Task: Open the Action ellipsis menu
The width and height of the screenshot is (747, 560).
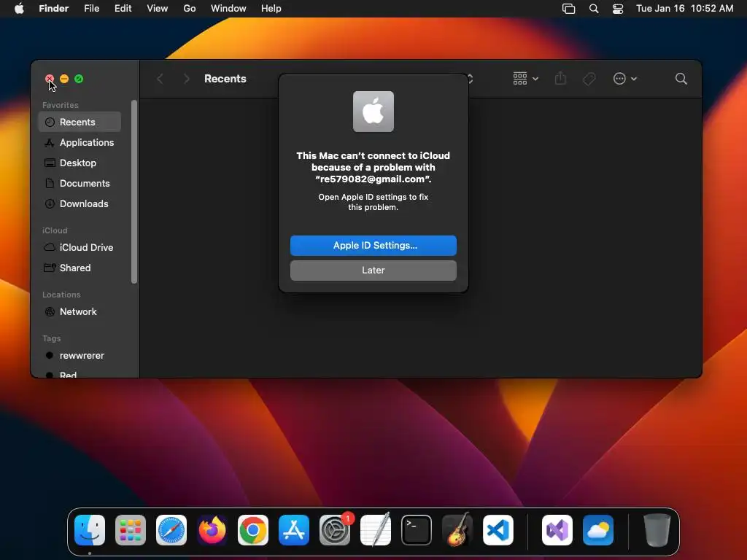Action: [624, 79]
